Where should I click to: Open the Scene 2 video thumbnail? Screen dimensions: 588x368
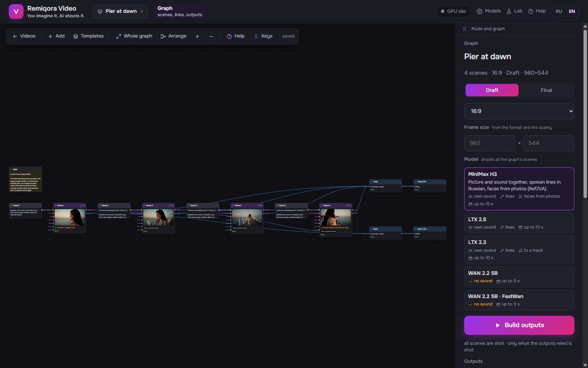coord(158,217)
